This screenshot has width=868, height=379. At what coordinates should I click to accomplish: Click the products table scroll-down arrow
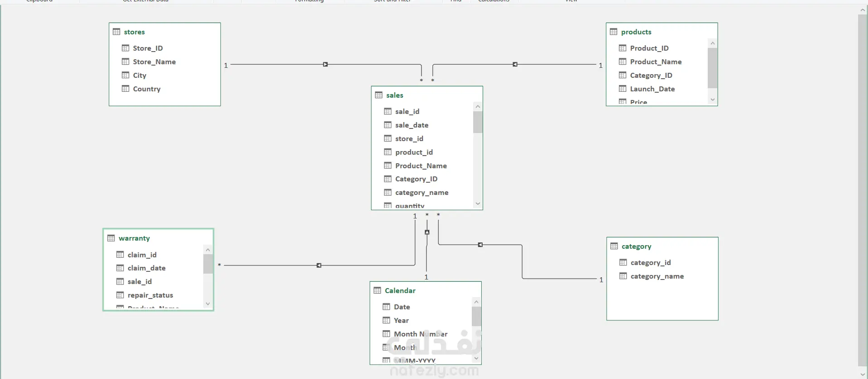tap(713, 99)
